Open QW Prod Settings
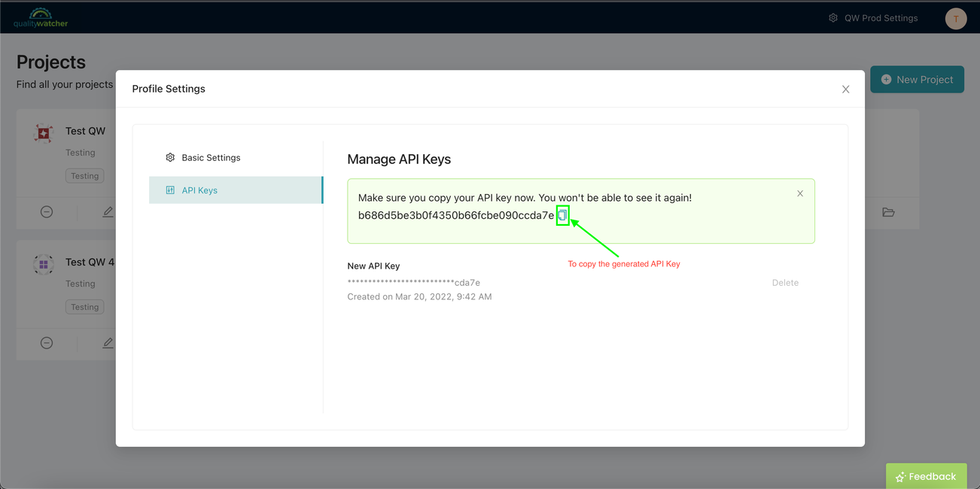980x489 pixels. point(873,18)
